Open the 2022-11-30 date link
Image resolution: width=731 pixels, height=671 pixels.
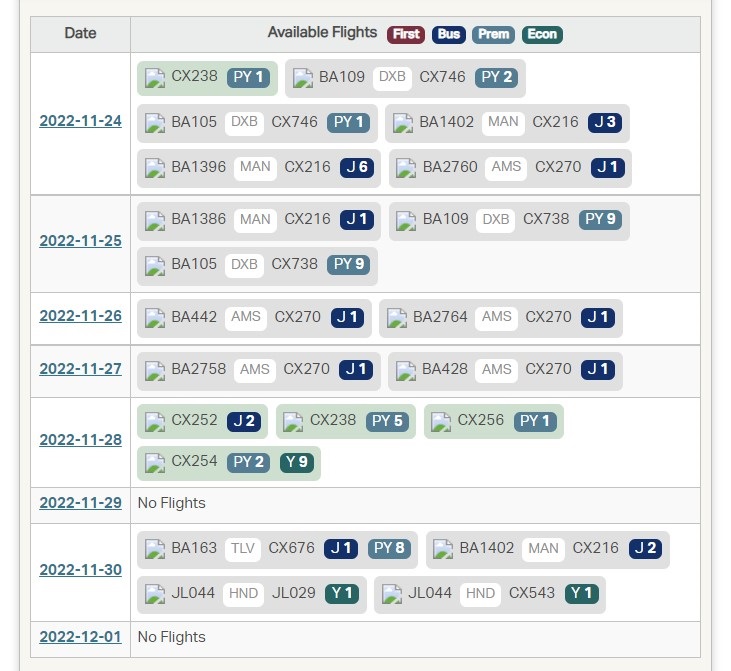click(x=81, y=570)
